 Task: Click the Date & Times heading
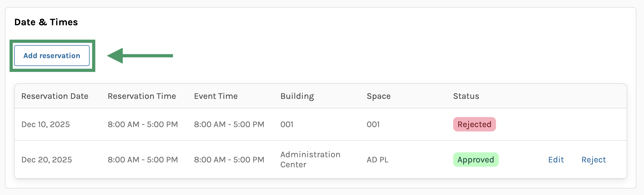46,22
